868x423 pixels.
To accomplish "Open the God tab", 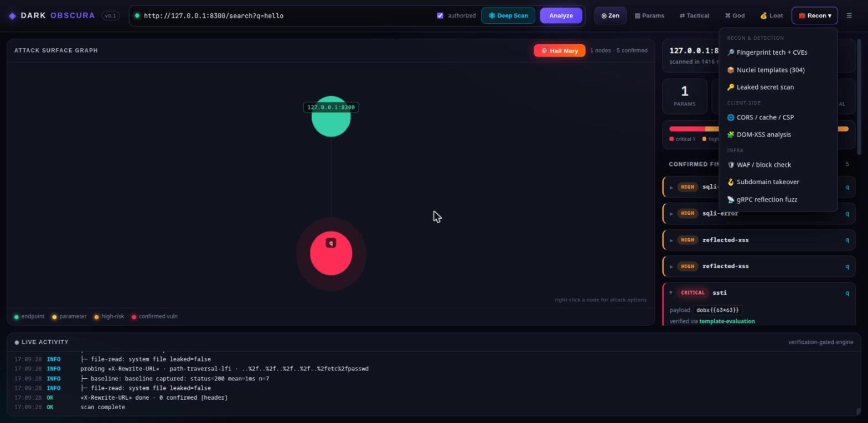I will pyautogui.click(x=735, y=15).
